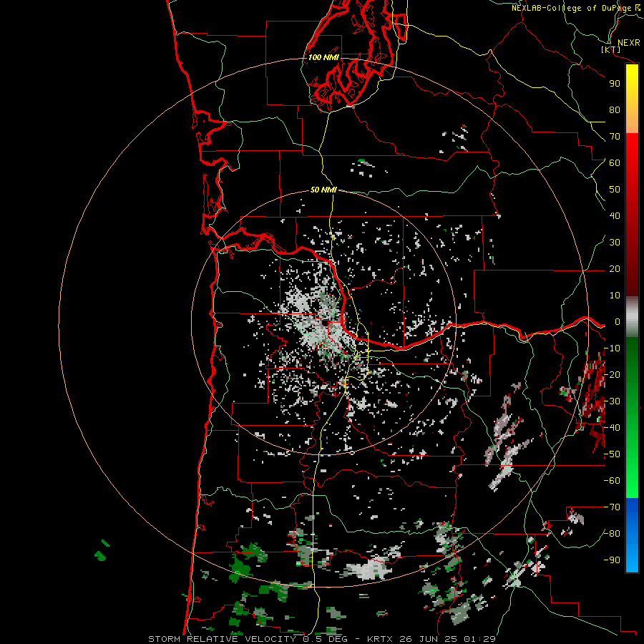This screenshot has height=644, width=644.
Task: Click the 70 value on the velocity scale
Action: (615, 137)
